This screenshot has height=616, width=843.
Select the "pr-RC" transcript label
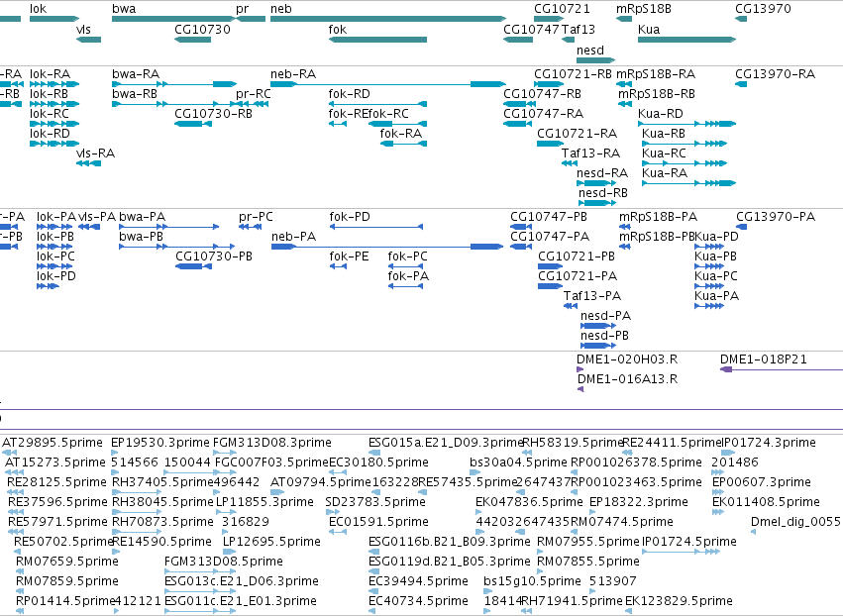(254, 94)
